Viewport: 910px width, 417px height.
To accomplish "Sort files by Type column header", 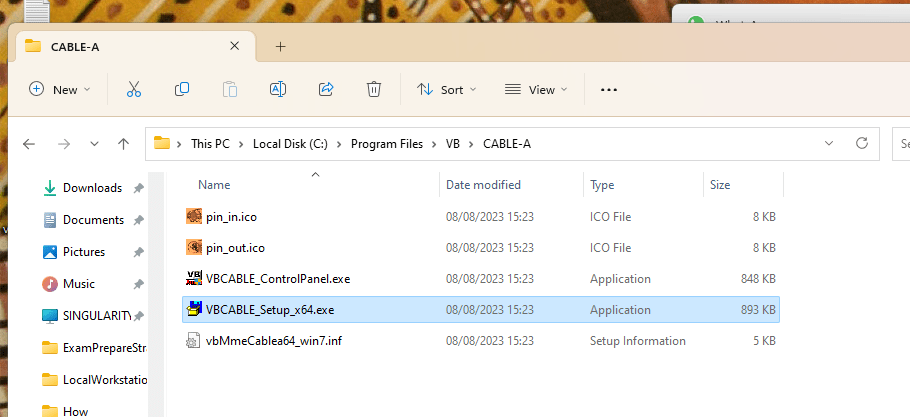I will [x=602, y=185].
